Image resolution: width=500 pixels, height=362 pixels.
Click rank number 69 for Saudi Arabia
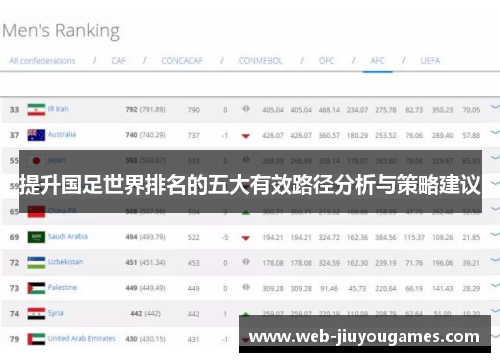14,237
